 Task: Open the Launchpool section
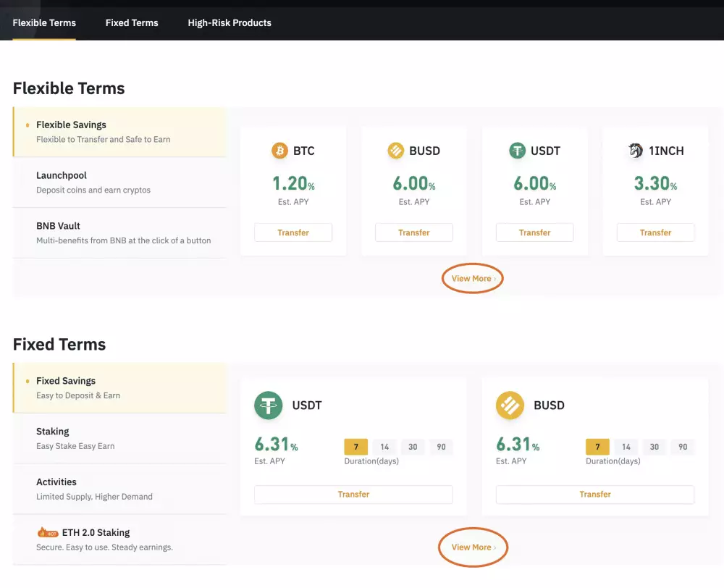[62, 175]
